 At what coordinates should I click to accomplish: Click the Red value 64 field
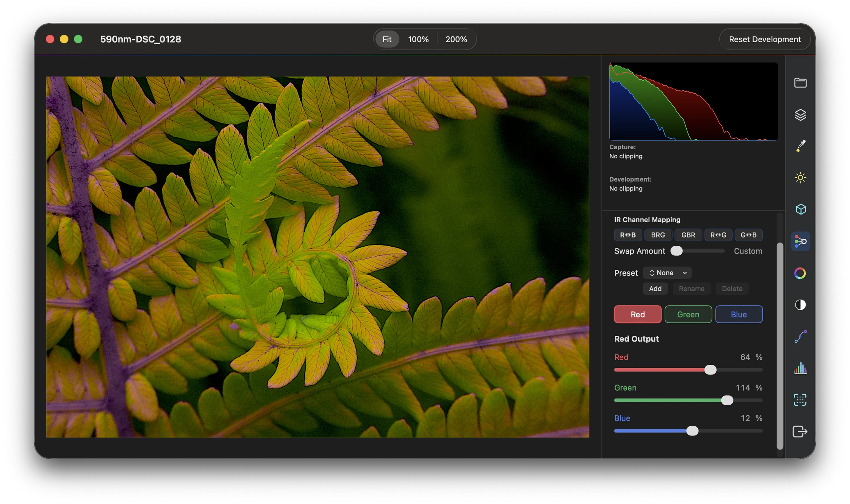[x=745, y=357]
